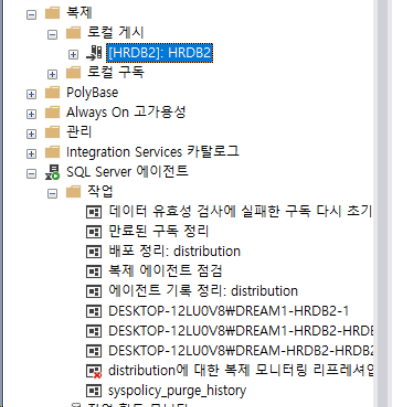Select job distribution에 대한 복제 모니터링
393x407 pixels.
coord(240,370)
